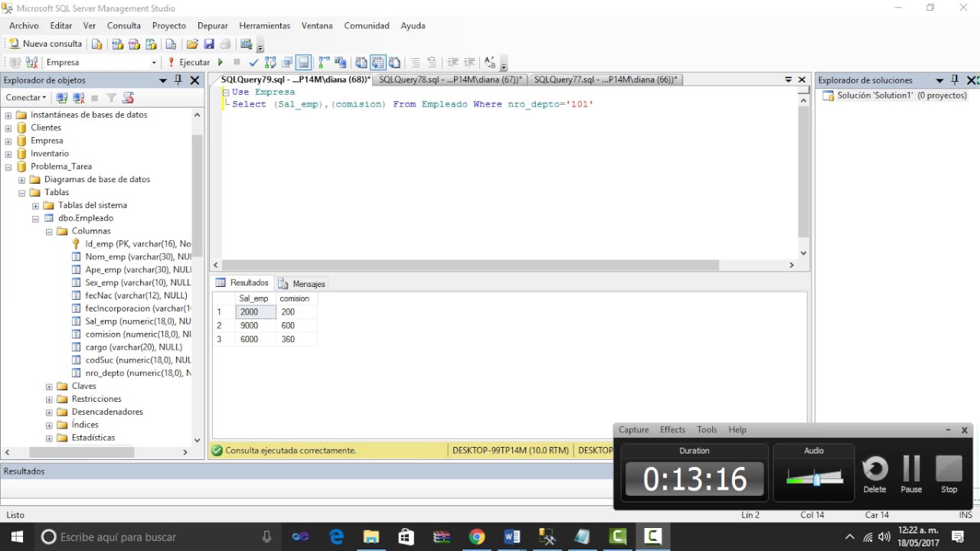Click the Change connection icon beside database dropdown

(32, 62)
